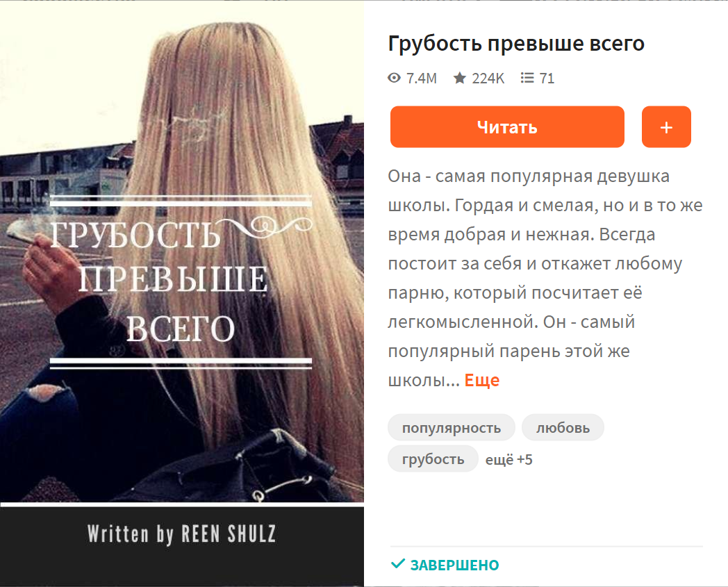Expand description with Еще link
Screen dimensions: 728x587
click(482, 381)
